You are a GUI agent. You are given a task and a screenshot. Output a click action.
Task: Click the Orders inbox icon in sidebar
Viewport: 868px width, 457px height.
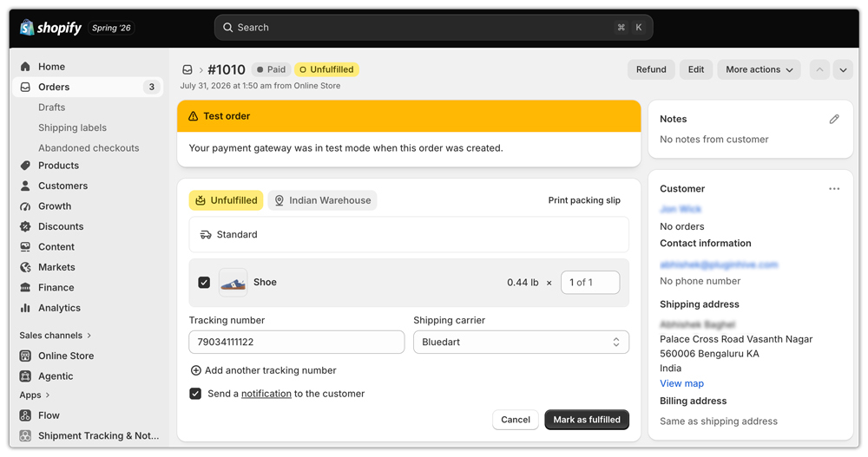[25, 87]
